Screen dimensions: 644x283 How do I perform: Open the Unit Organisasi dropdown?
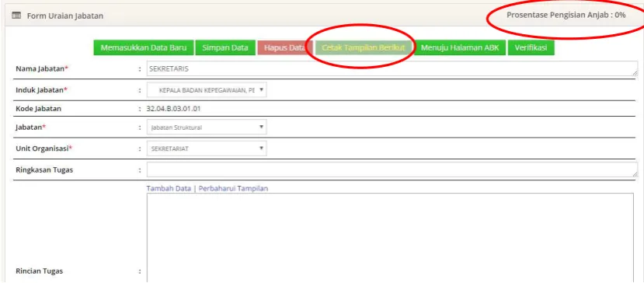coord(207,148)
